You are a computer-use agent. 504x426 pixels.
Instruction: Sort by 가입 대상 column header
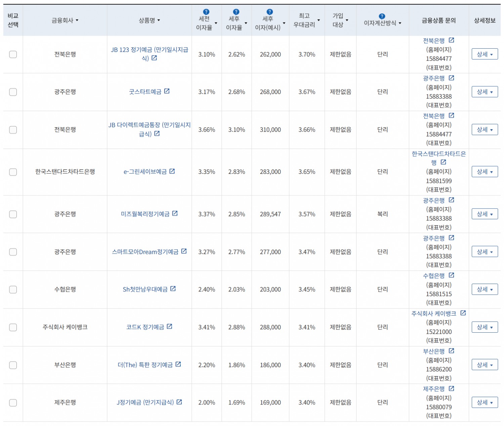coord(340,20)
